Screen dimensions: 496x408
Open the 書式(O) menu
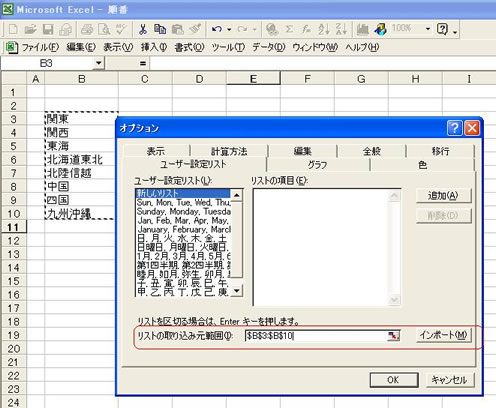pyautogui.click(x=189, y=48)
